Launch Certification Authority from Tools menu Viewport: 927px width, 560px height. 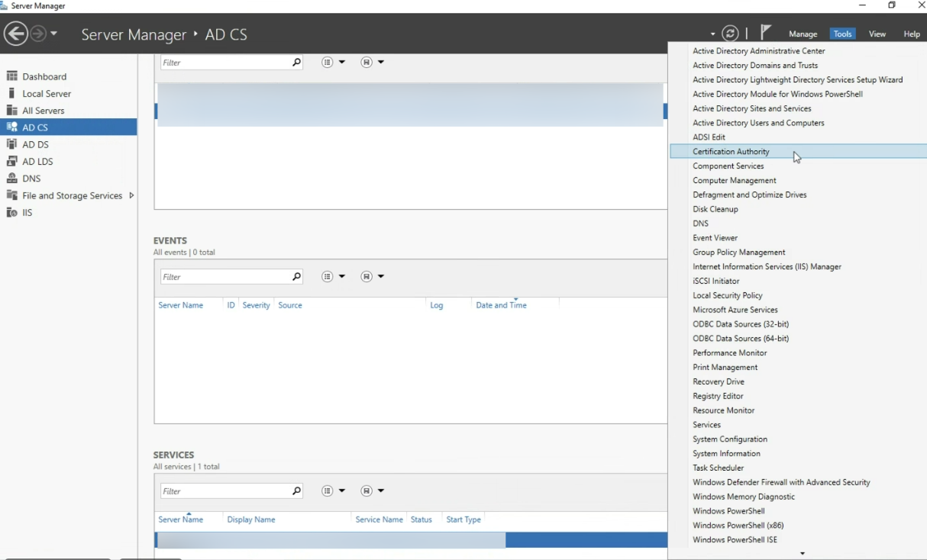[798, 152]
